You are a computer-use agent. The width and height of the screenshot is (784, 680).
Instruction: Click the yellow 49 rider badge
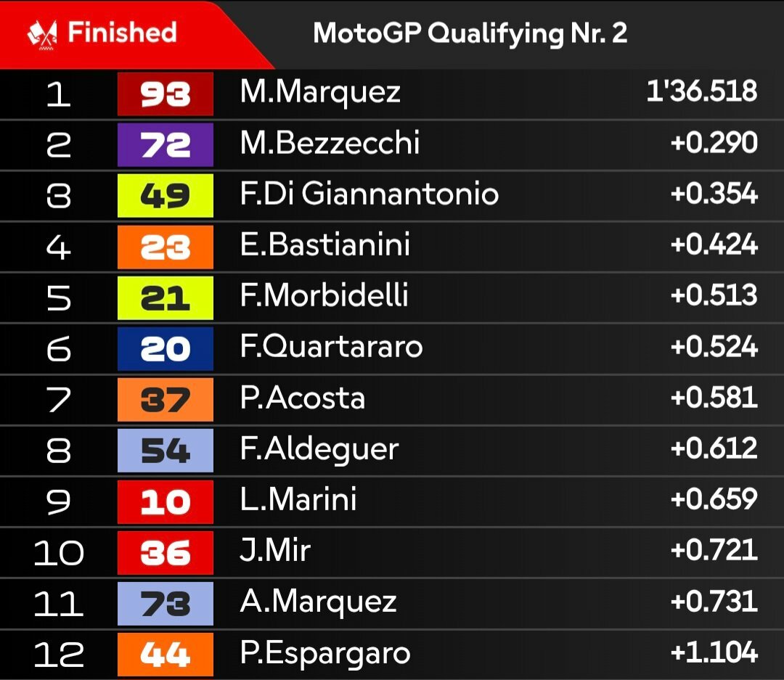point(166,195)
